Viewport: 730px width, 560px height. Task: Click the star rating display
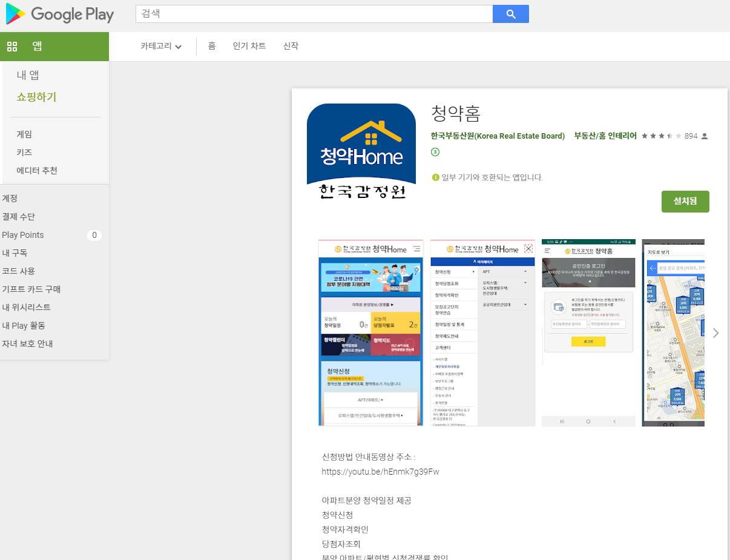pos(662,136)
